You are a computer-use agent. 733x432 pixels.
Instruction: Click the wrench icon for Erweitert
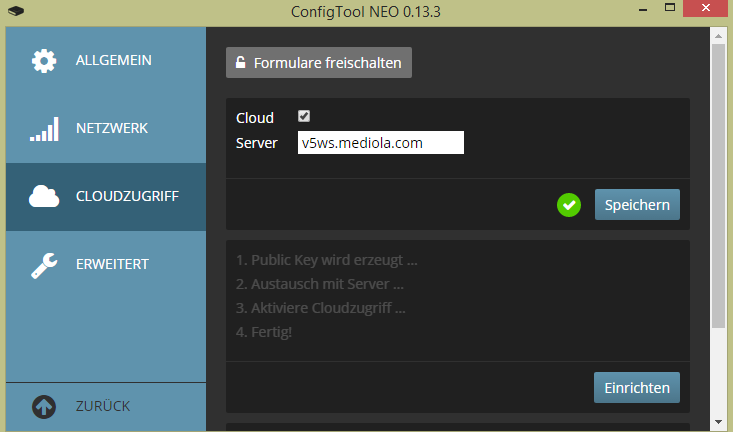pos(44,266)
